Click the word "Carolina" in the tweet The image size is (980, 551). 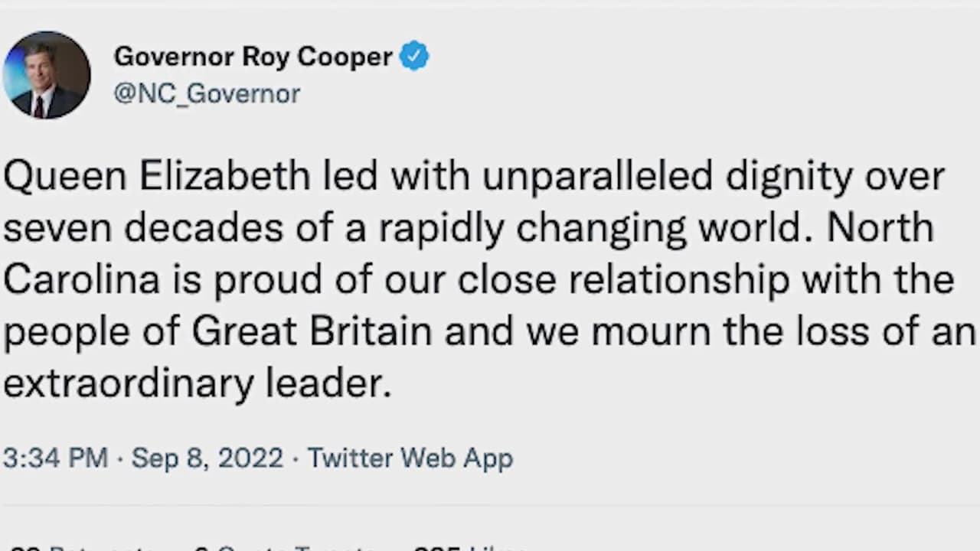point(81,280)
